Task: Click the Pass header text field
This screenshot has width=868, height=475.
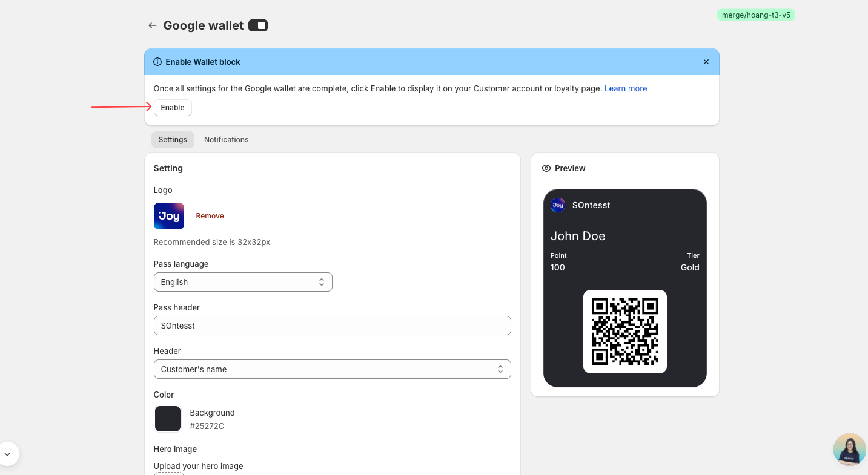Action: (x=332, y=326)
